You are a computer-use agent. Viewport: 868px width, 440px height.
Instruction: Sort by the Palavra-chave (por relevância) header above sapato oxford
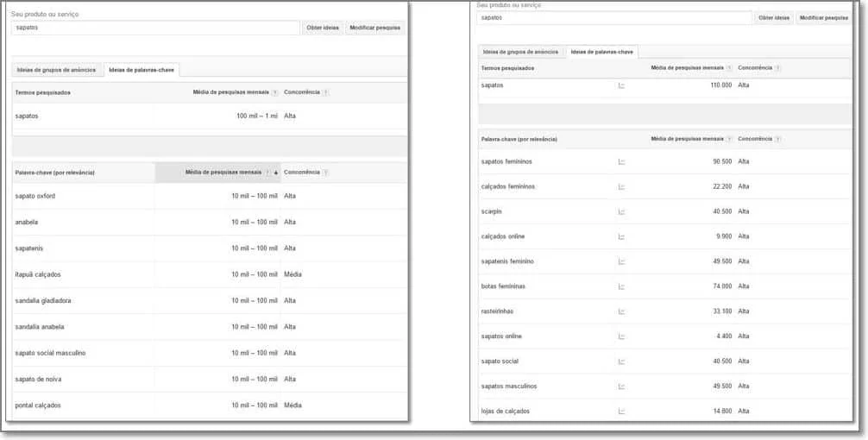coord(55,173)
